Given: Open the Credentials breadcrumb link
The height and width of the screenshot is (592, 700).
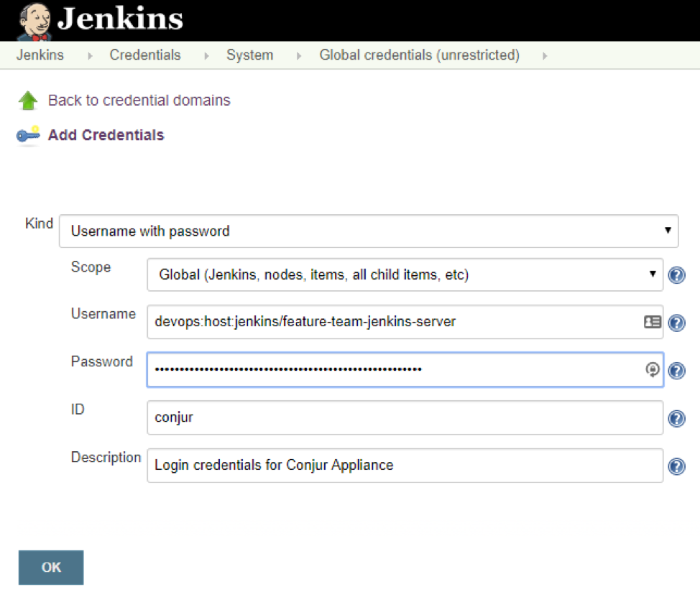Looking at the screenshot, I should point(145,55).
